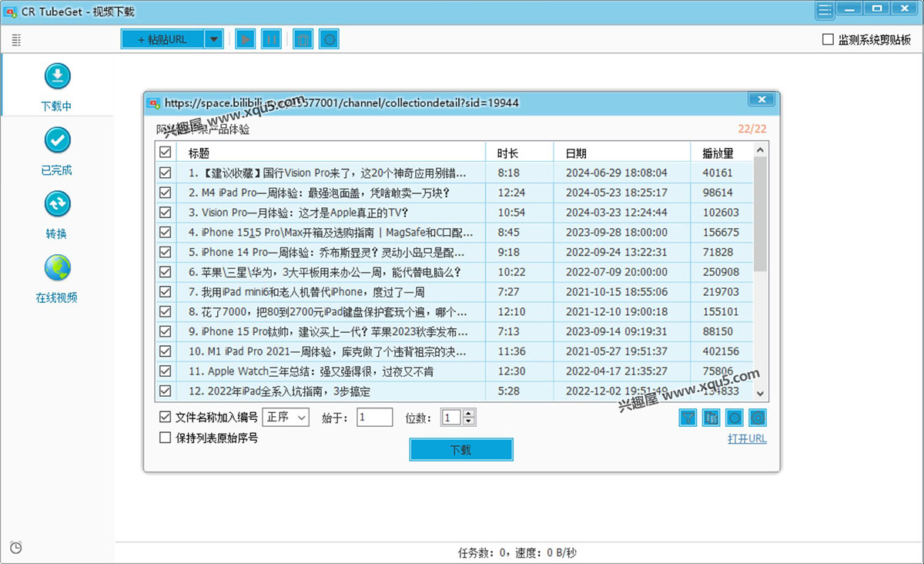Image resolution: width=924 pixels, height=564 pixels.
Task: Open the 下载中 (Downloading) sidebar section
Action: tap(57, 86)
